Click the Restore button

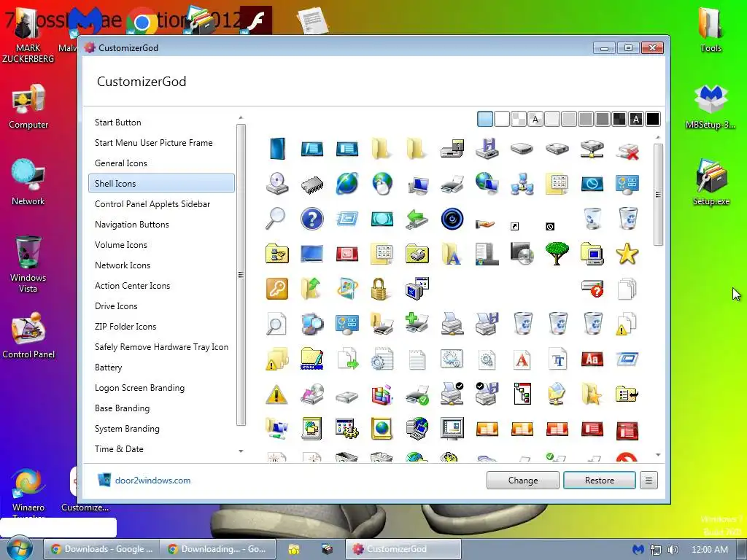600,481
